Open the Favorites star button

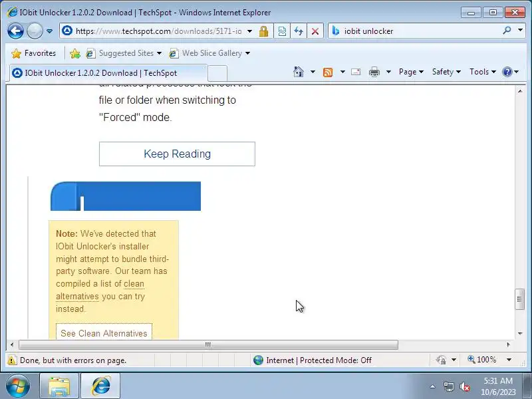pyautogui.click(x=34, y=53)
